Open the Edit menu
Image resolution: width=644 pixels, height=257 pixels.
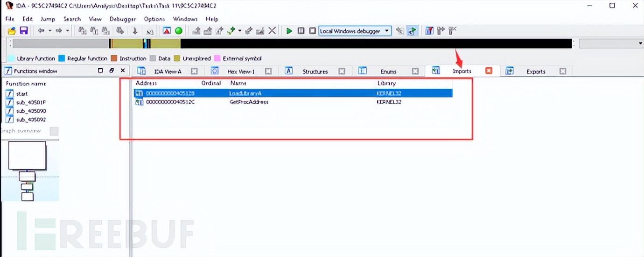point(28,19)
